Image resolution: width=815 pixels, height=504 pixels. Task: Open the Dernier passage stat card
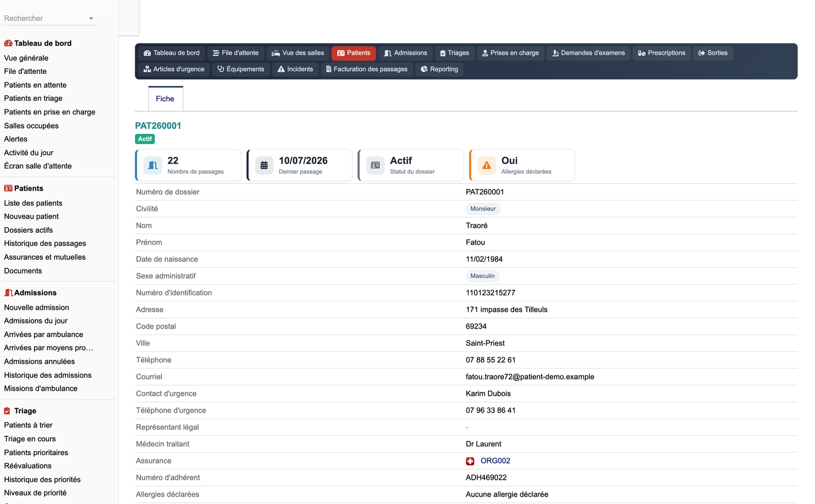299,166
